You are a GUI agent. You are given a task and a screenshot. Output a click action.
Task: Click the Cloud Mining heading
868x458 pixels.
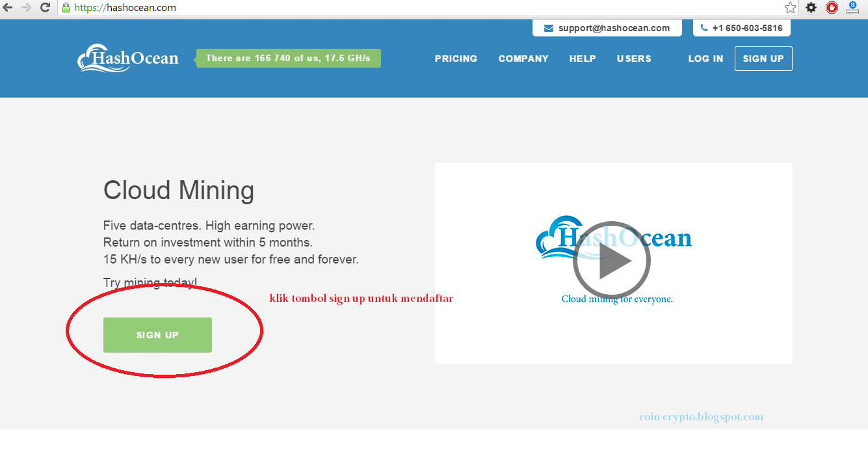[x=179, y=191]
